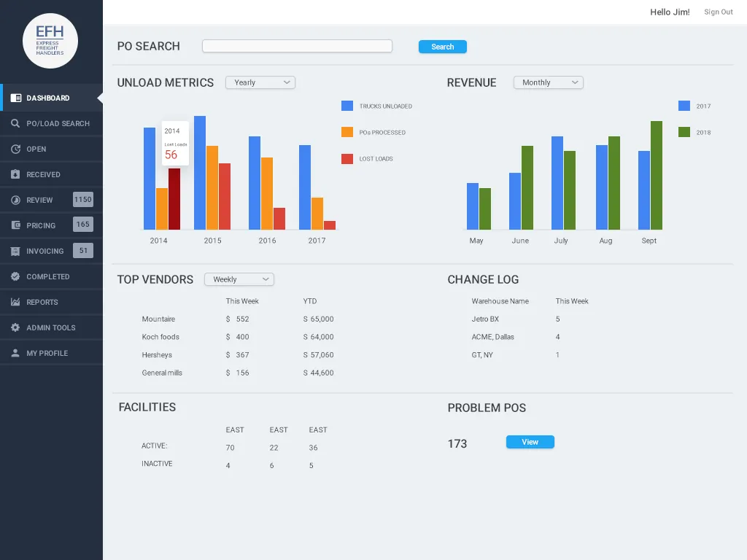Click the Invoicing receipt icon
This screenshot has width=747, height=560.
[15, 251]
